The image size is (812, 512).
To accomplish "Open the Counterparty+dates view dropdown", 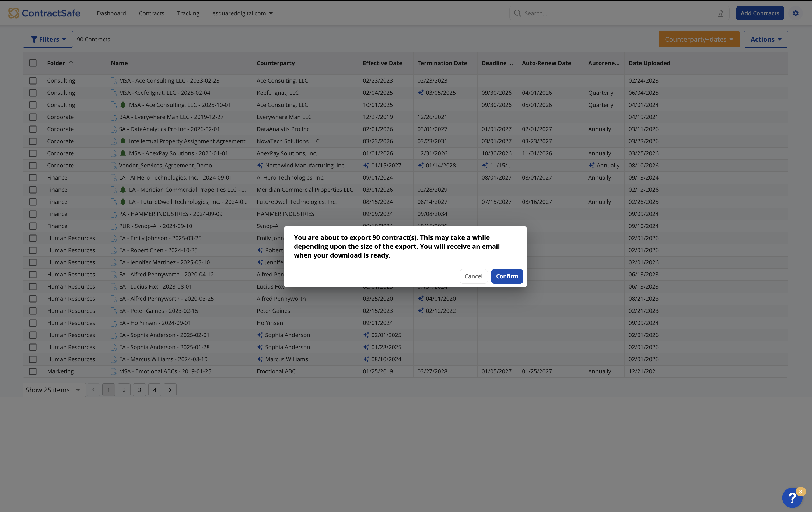I will (699, 40).
